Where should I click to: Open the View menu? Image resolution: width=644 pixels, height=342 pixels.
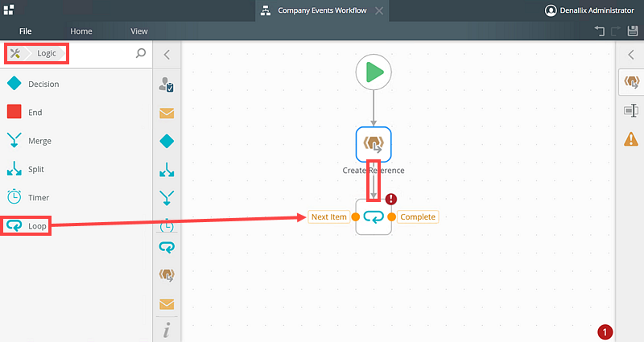click(x=138, y=31)
